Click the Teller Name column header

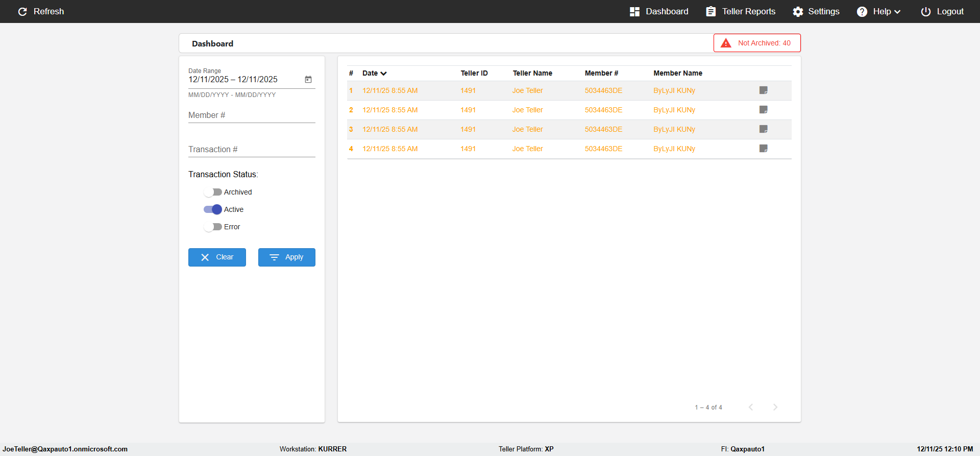tap(532, 73)
